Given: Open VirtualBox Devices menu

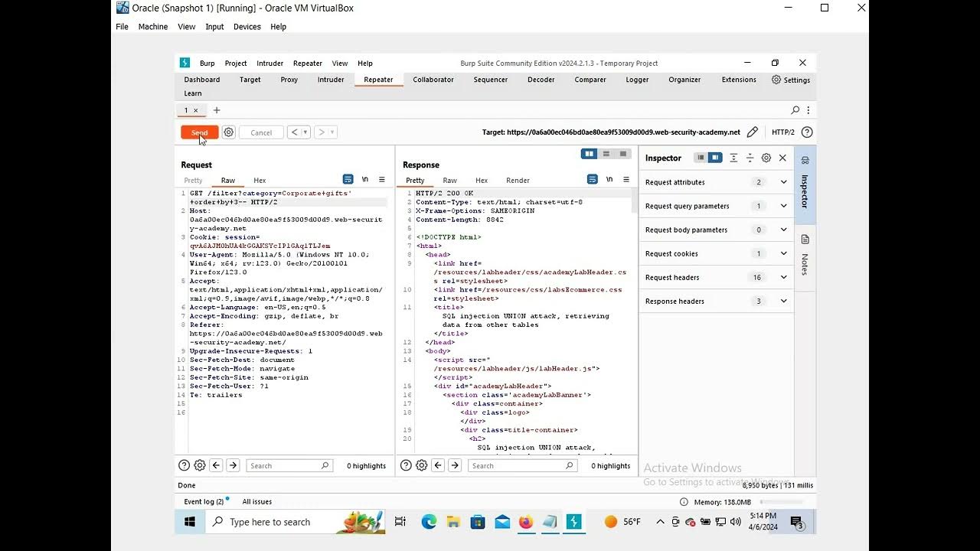Looking at the screenshot, I should (x=247, y=27).
